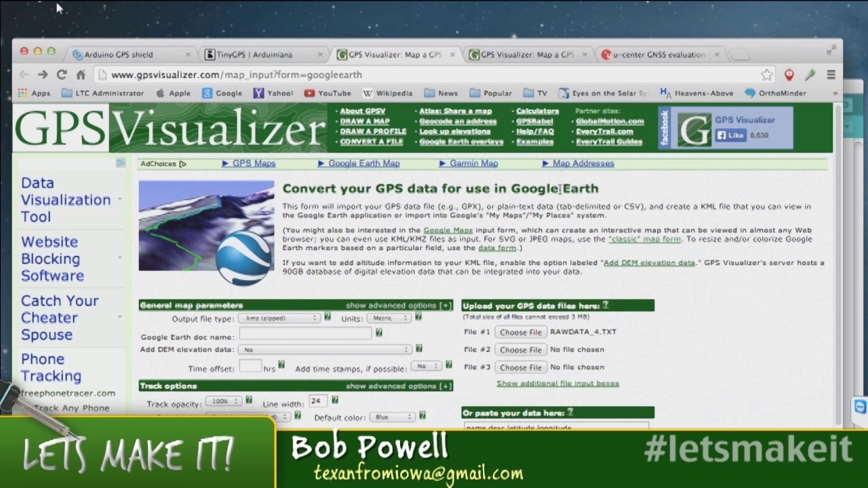The height and width of the screenshot is (488, 868).
Task: Click the Google Earth doc name field
Action: click(305, 333)
